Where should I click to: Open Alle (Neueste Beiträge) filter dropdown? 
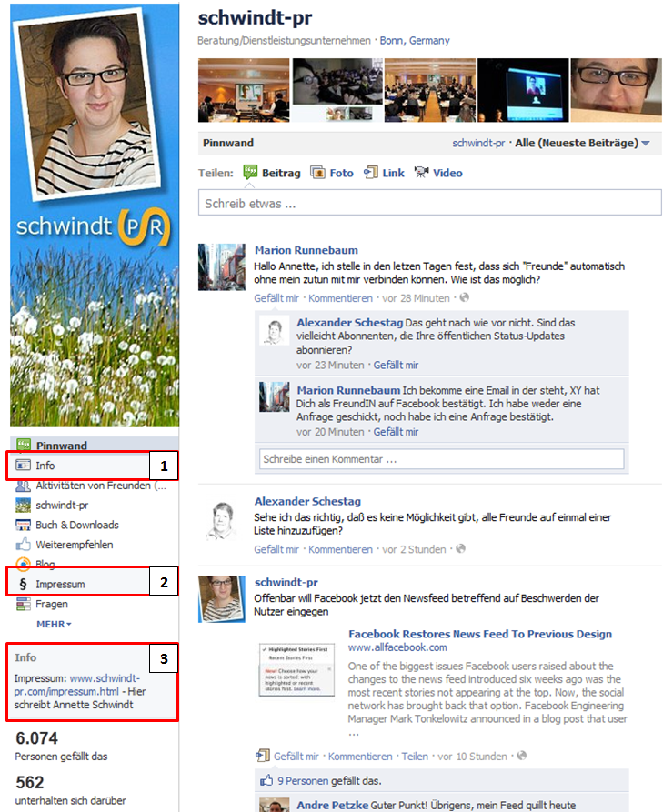coord(582,143)
